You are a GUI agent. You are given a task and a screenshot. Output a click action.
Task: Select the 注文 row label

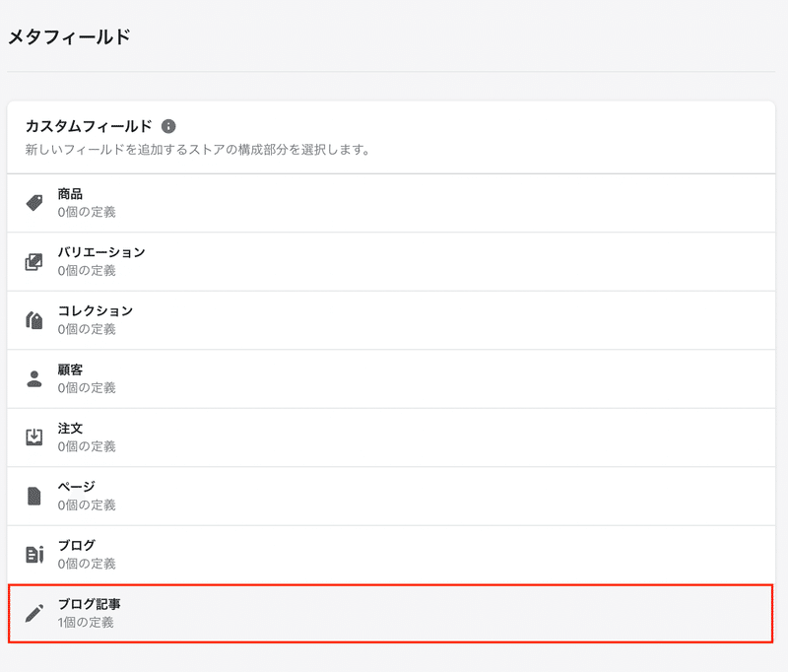click(70, 429)
